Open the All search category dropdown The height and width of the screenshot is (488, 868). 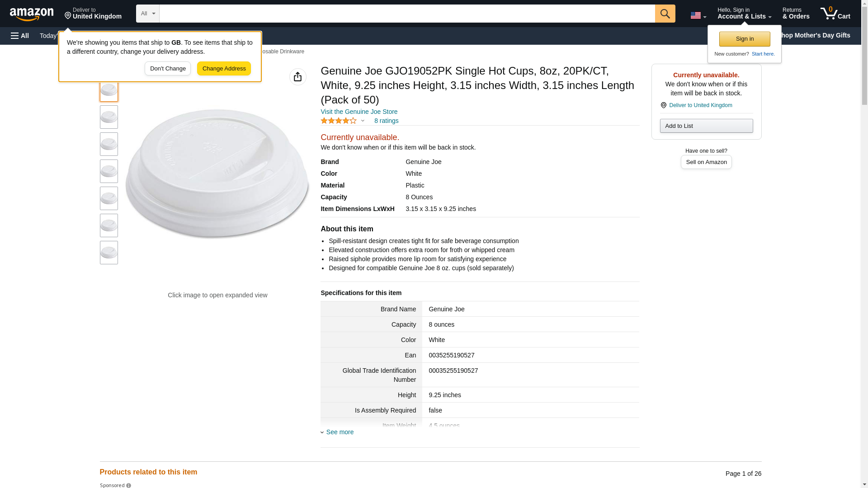147,14
